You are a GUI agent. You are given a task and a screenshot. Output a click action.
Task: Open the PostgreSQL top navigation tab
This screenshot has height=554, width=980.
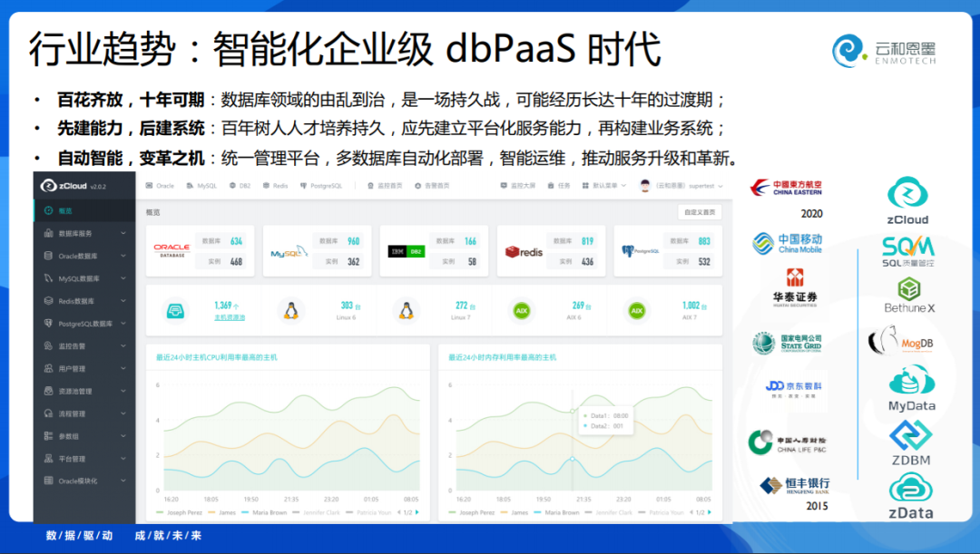(321, 186)
